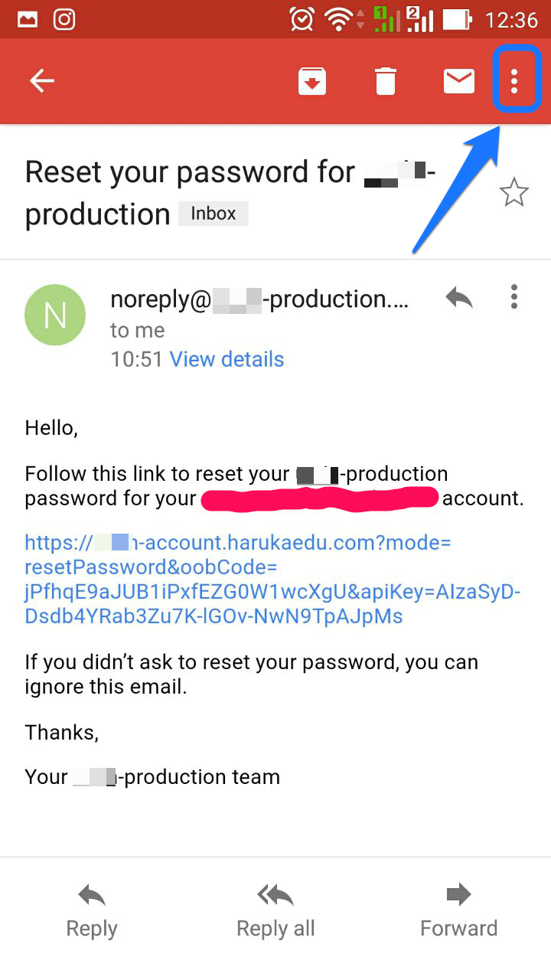
Task: Open the password reset link
Action: pos(272,580)
